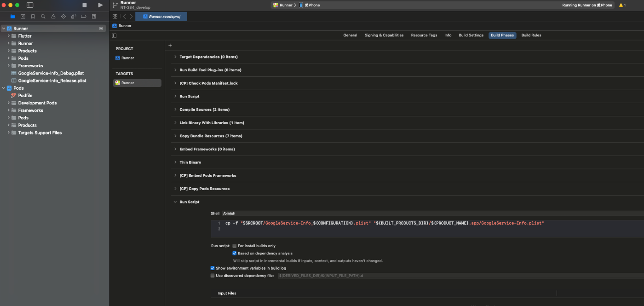Select Runner target under TARGETS
This screenshot has width=644, height=306.
[137, 83]
